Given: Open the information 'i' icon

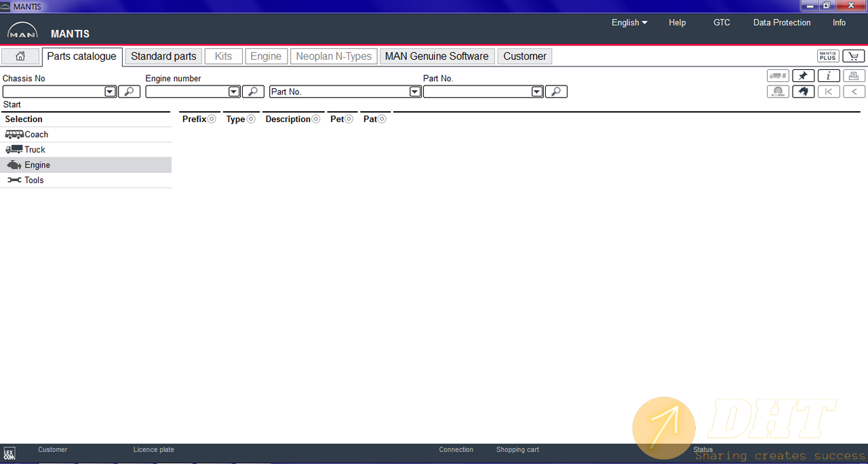Looking at the screenshot, I should pyautogui.click(x=829, y=76).
